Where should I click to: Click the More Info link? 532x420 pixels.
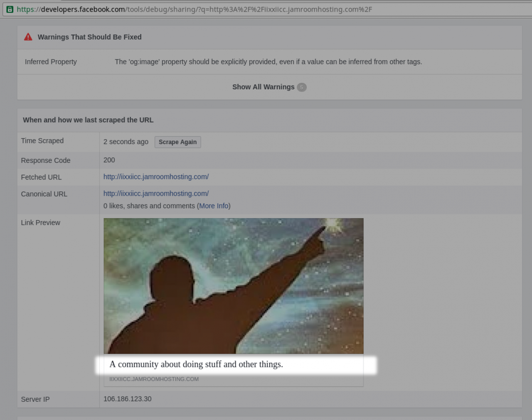[x=214, y=206]
